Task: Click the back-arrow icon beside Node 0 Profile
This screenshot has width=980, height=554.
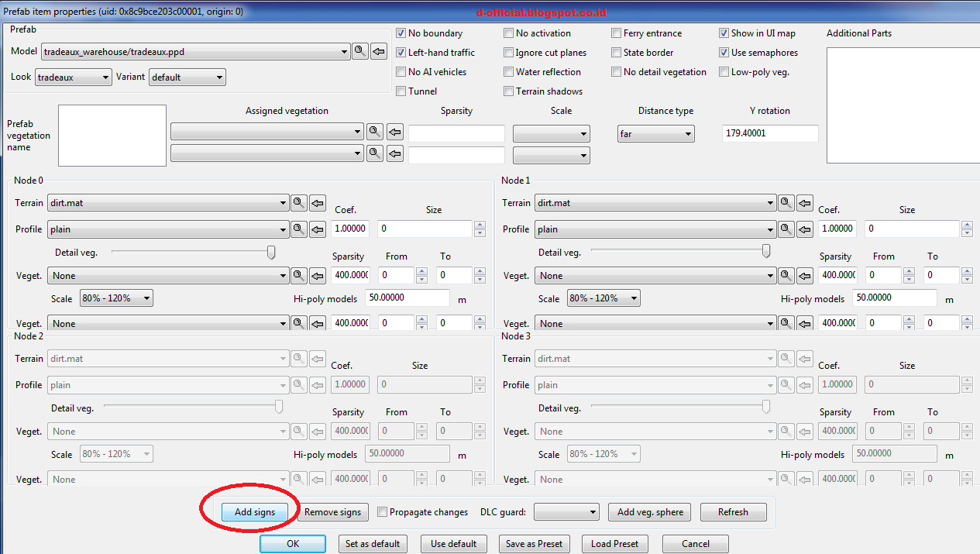Action: (x=318, y=229)
